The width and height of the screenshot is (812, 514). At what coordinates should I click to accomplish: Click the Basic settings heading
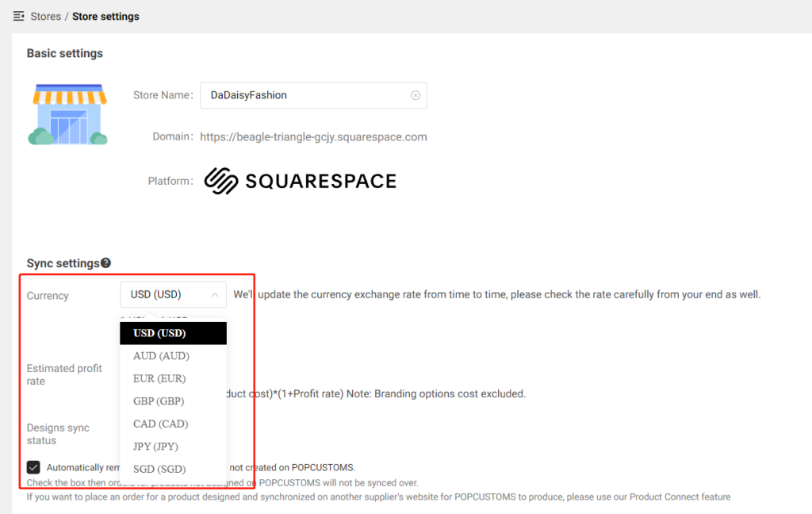(x=65, y=53)
